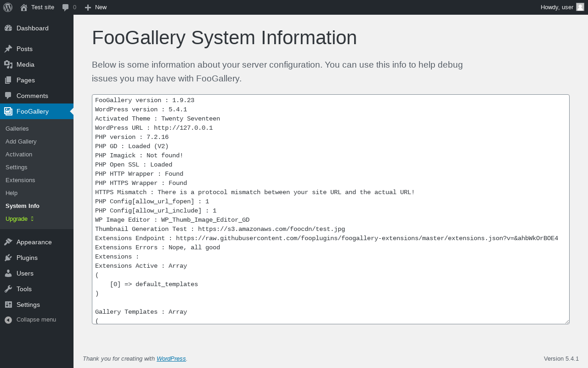Click the Posts pushpin icon
Viewport: 588px width, 368px height.
pos(8,49)
